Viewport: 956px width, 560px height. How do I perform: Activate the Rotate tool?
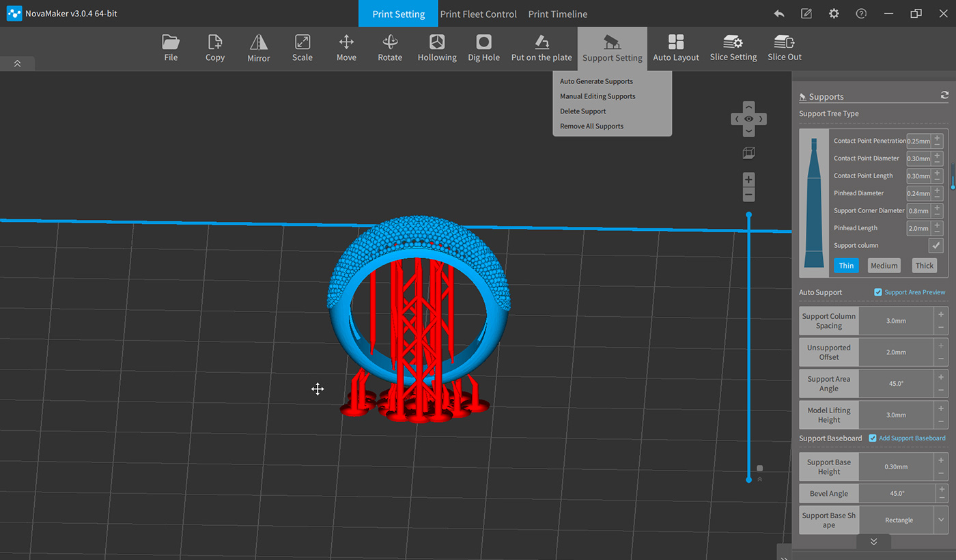390,48
